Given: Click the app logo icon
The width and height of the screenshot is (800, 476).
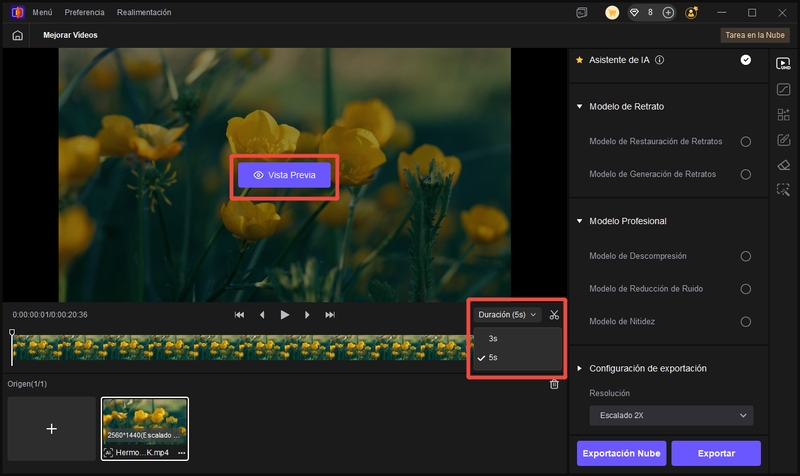Looking at the screenshot, I should (x=17, y=12).
